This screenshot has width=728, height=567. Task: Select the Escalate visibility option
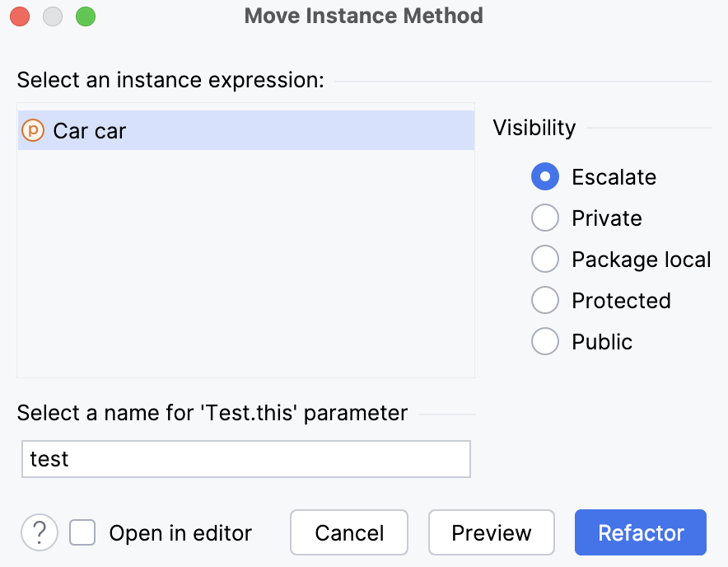[x=544, y=176]
